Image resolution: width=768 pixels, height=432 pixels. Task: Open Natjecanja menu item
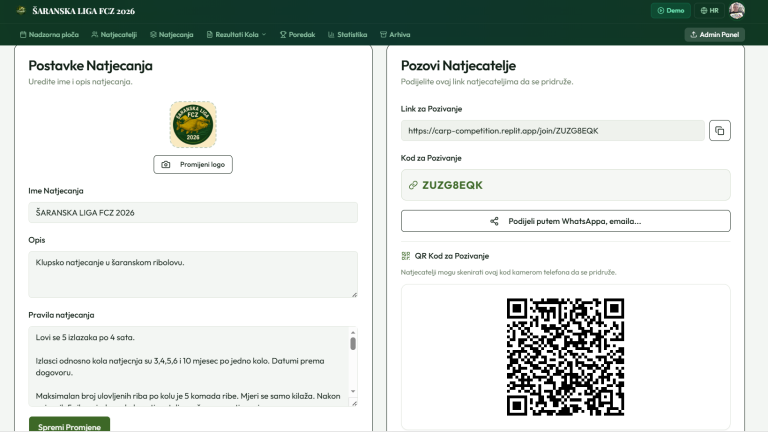point(171,35)
